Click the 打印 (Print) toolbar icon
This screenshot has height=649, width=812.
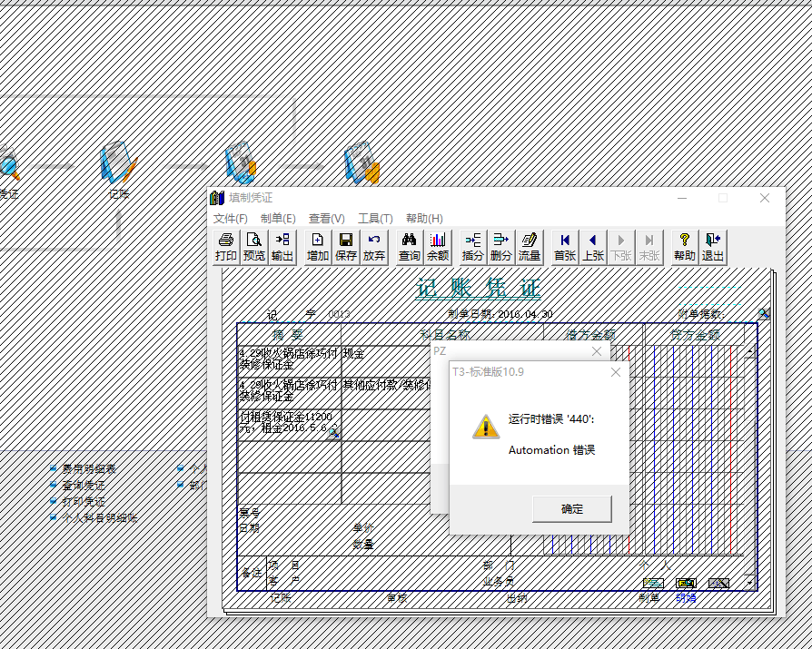[226, 247]
